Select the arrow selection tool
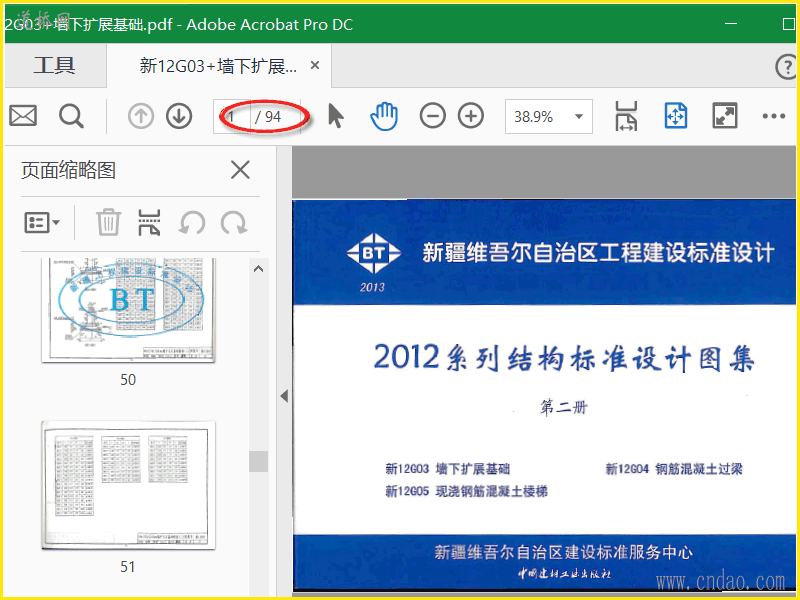800x600 pixels. (335, 116)
